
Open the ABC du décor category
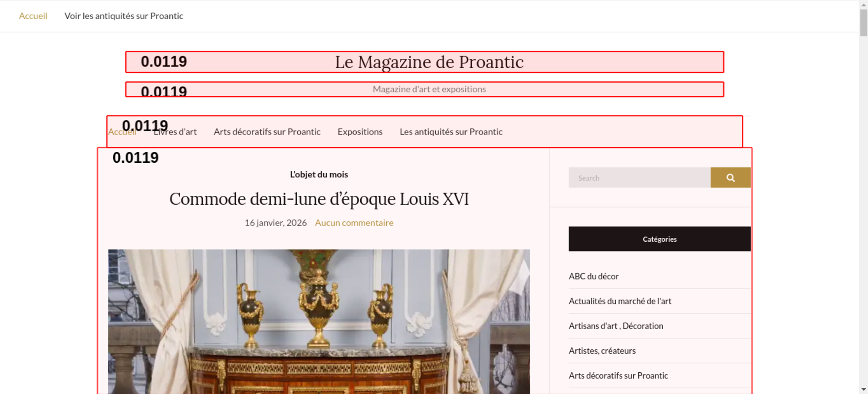(x=594, y=276)
